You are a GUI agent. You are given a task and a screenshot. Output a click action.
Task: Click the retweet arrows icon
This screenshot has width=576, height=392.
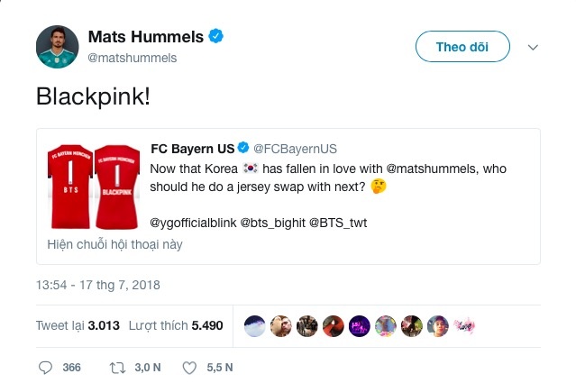(115, 368)
